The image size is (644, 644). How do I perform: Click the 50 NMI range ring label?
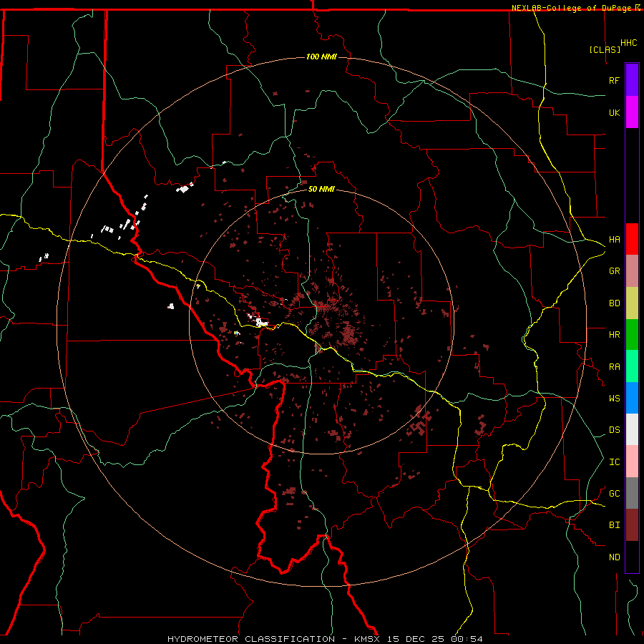(x=321, y=189)
